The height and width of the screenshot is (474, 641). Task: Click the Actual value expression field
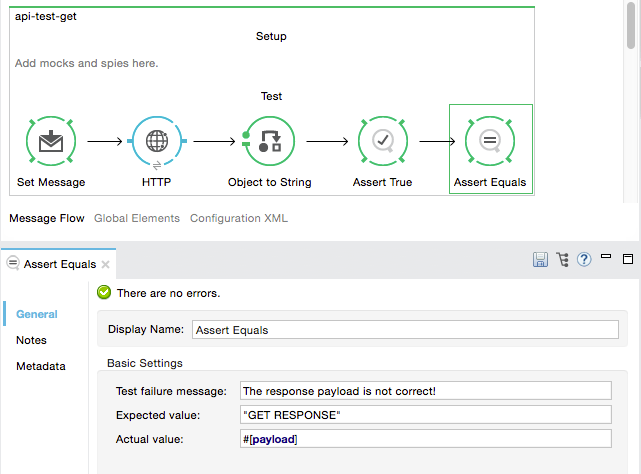click(424, 439)
